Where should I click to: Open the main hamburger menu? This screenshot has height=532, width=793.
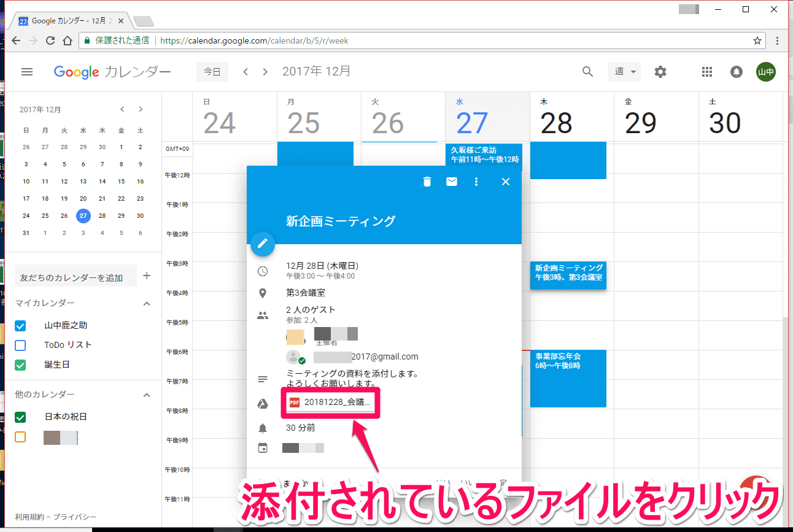(27, 72)
